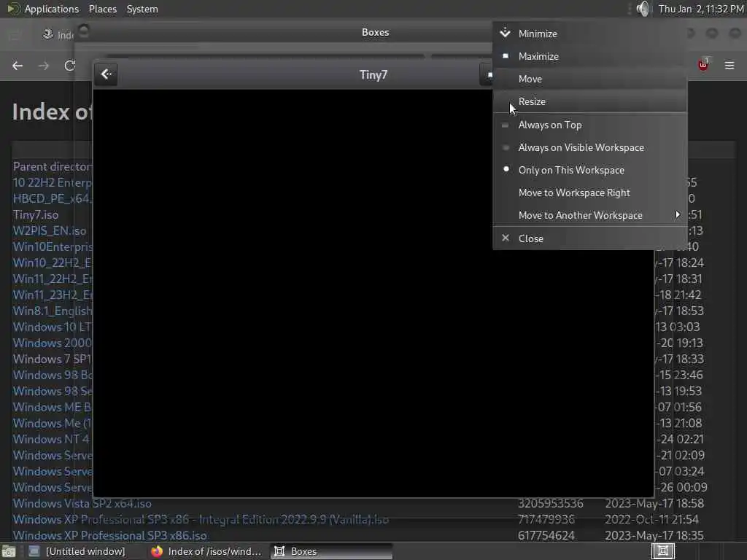Open Windows XP Professional SP3 x86.iso link
This screenshot has height=560, width=747.
109,535
